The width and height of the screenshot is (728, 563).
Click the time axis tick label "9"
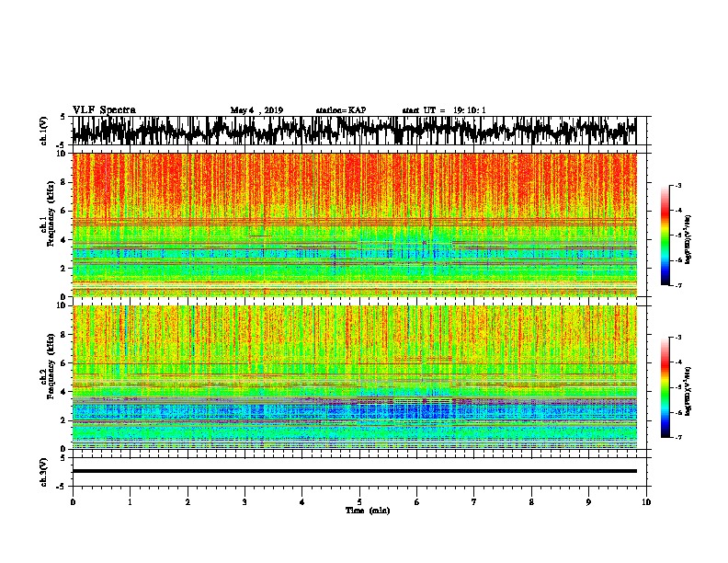click(x=588, y=502)
